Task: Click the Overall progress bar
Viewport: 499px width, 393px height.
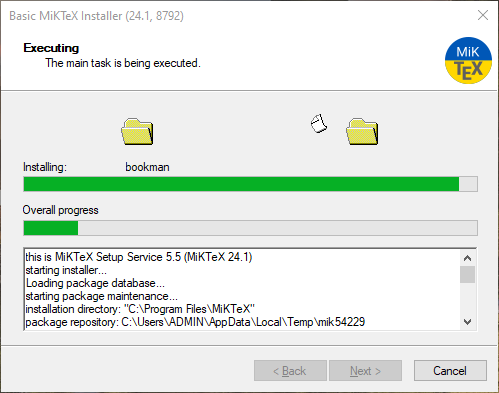Action: click(x=250, y=228)
